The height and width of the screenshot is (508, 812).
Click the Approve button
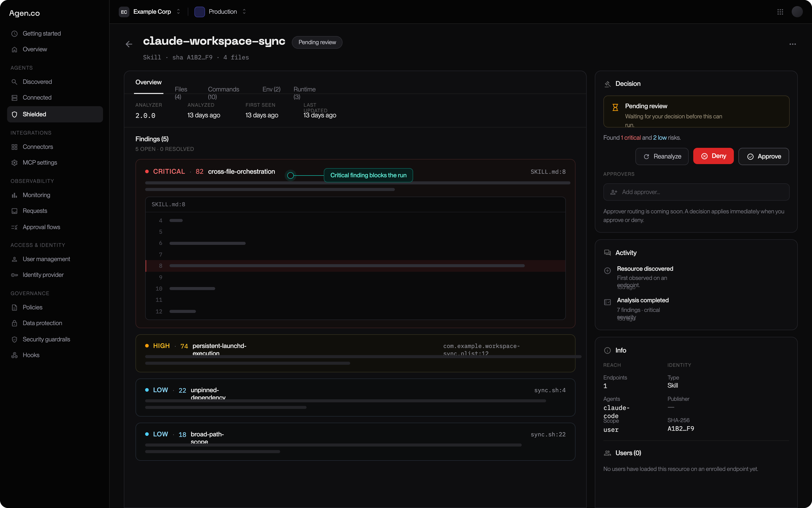[764, 156]
